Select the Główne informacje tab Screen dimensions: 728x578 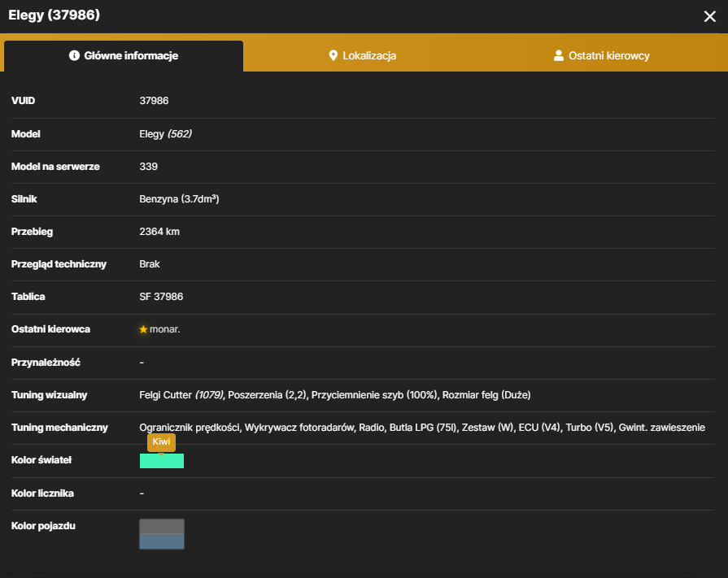124,55
